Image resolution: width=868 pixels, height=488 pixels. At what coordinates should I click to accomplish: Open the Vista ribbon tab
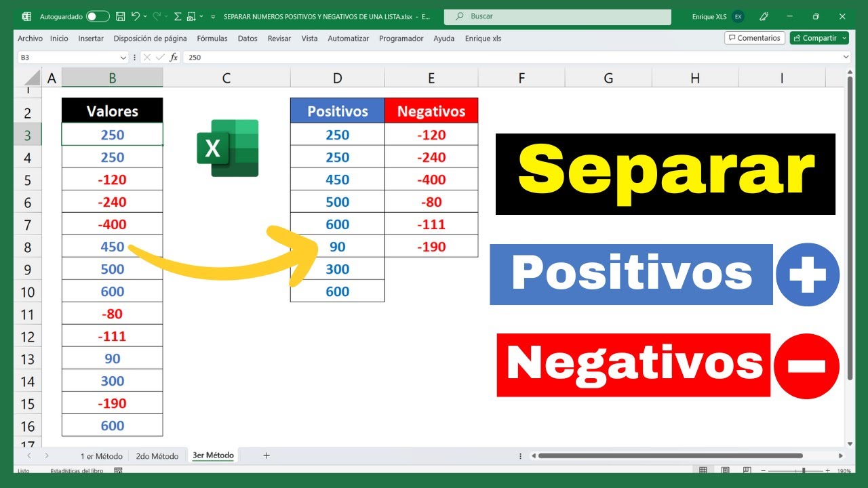(309, 39)
